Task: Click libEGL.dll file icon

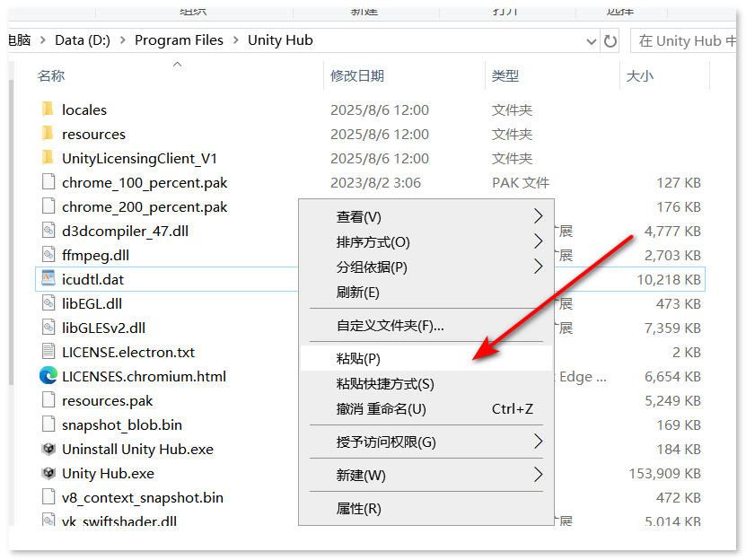Action: pos(48,303)
